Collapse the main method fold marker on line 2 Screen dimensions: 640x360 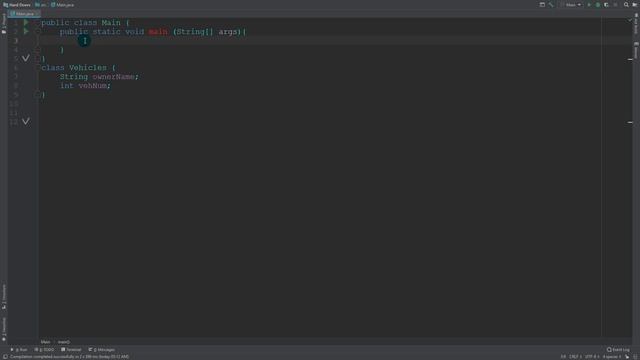pyautogui.click(x=37, y=31)
